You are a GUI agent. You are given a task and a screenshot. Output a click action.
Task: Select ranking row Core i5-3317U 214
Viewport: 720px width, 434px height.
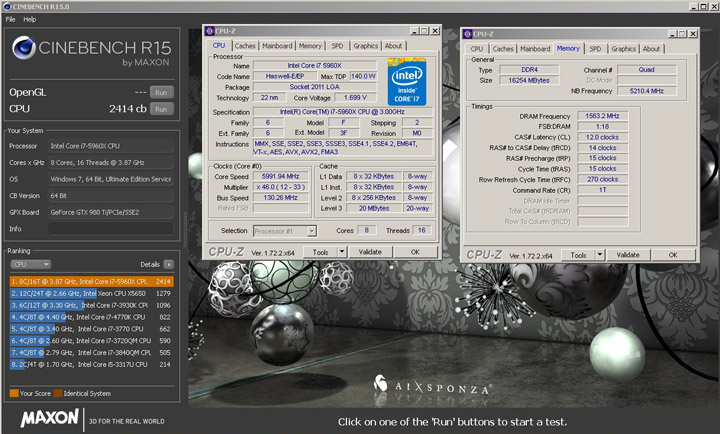[x=91, y=365]
